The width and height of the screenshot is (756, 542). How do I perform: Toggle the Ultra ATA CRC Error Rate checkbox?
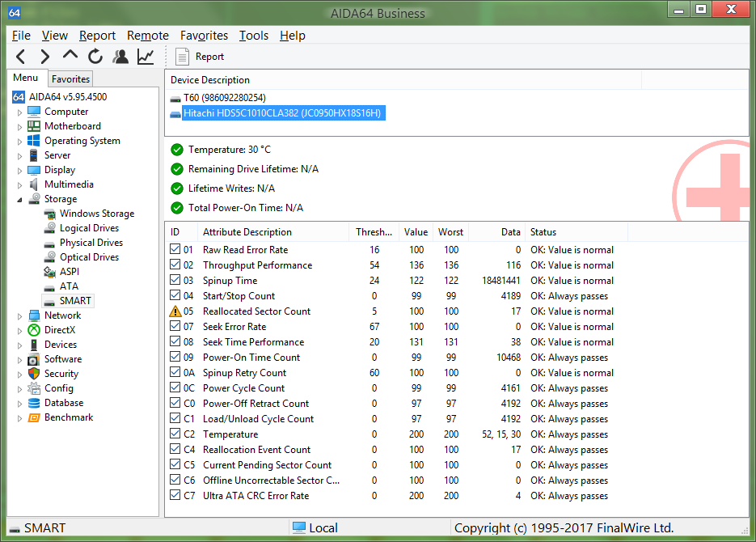pyautogui.click(x=175, y=496)
